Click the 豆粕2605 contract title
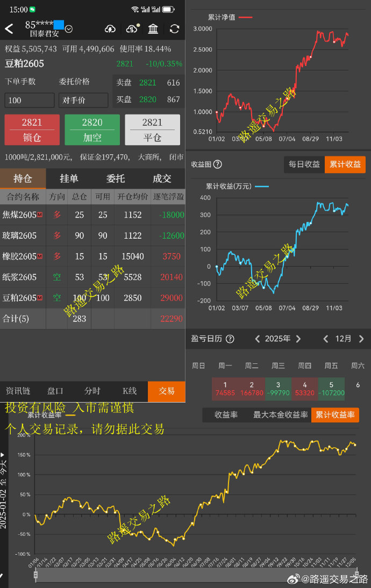The height and width of the screenshot is (588, 371). pyautogui.click(x=24, y=64)
